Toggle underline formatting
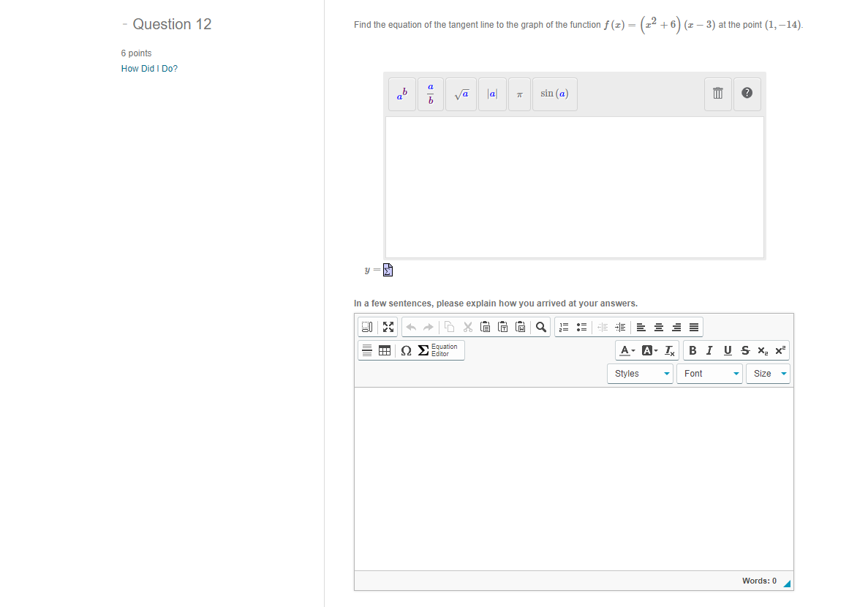 click(728, 350)
